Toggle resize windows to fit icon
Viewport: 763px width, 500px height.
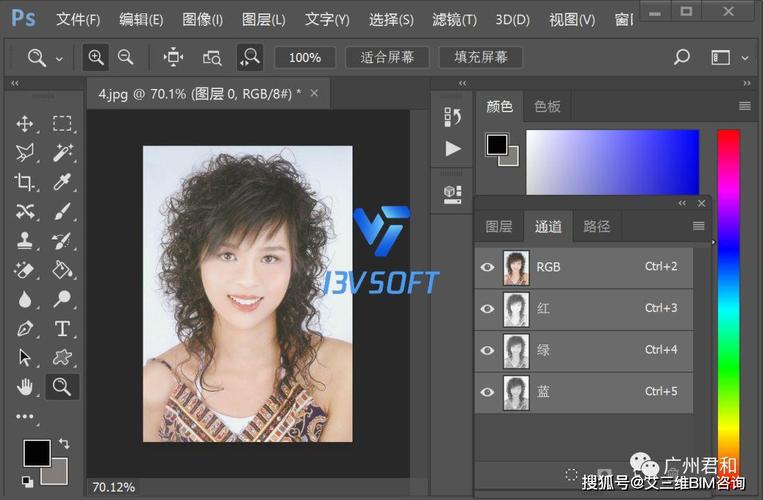[x=173, y=57]
